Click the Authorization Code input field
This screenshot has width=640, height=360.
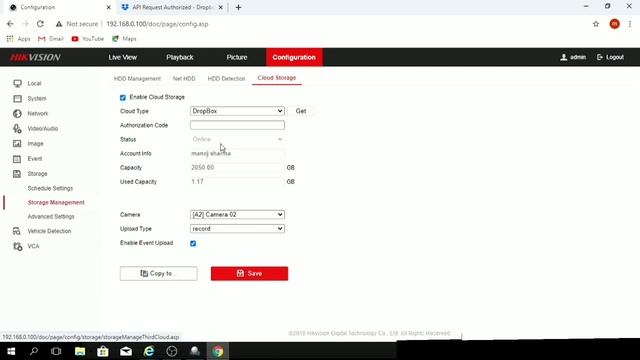coord(237,125)
